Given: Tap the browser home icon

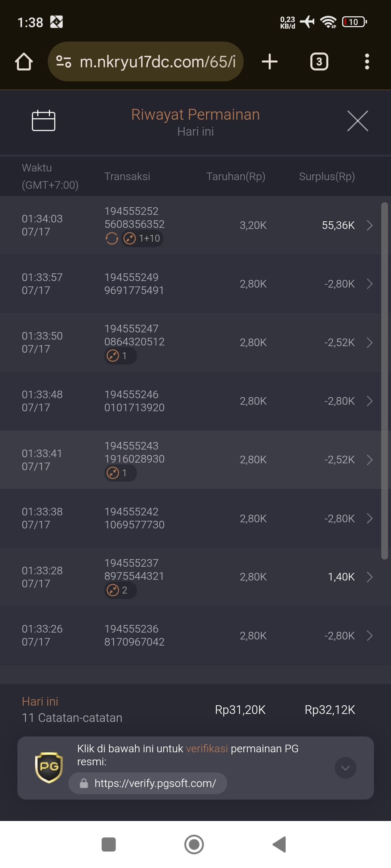Looking at the screenshot, I should coord(24,61).
